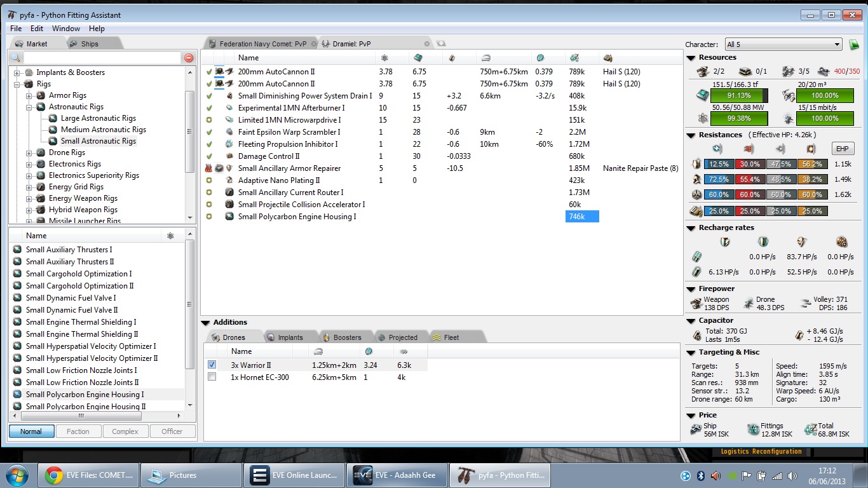Click the Weapon DPS icon in Firepower
This screenshot has height=488, width=868.
(696, 303)
